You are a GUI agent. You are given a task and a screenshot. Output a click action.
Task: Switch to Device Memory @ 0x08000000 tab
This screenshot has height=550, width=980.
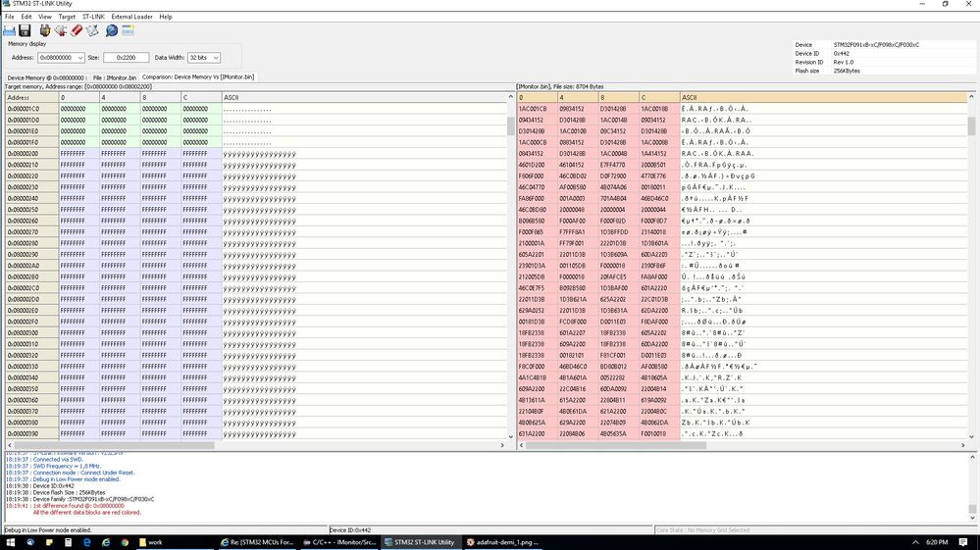click(x=47, y=77)
